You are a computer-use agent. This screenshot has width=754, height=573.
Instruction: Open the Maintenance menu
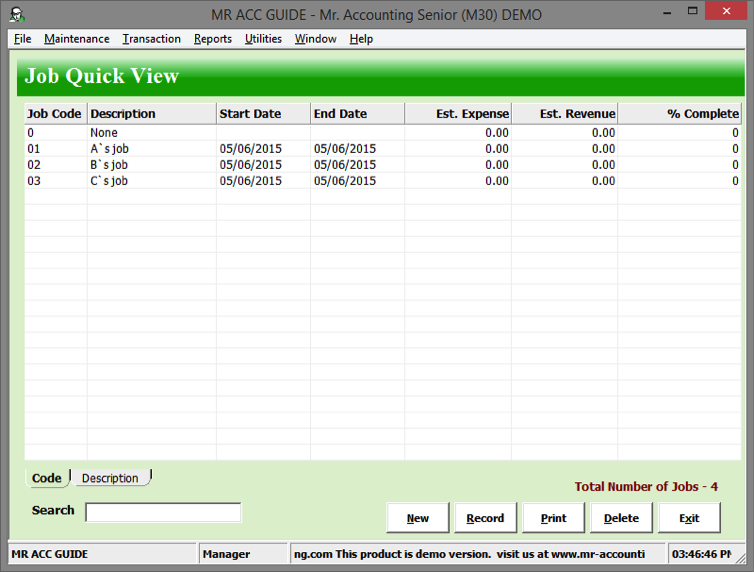(x=76, y=39)
